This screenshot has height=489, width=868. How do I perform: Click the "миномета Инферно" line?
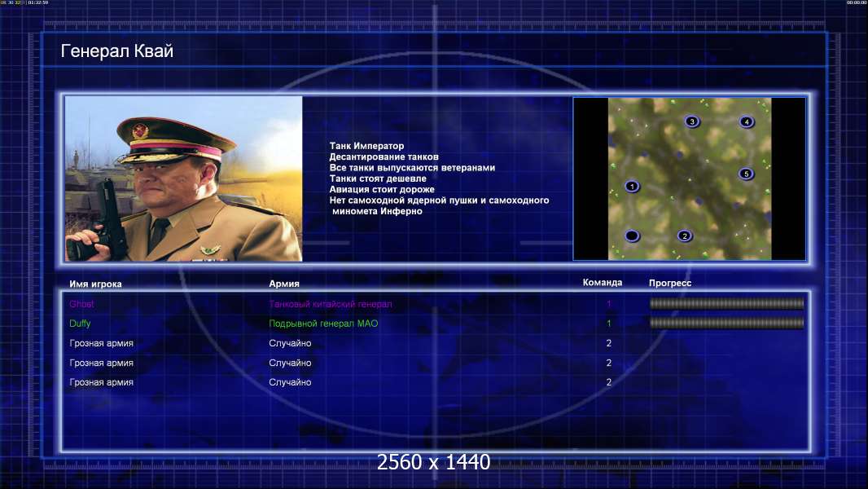[x=377, y=211]
